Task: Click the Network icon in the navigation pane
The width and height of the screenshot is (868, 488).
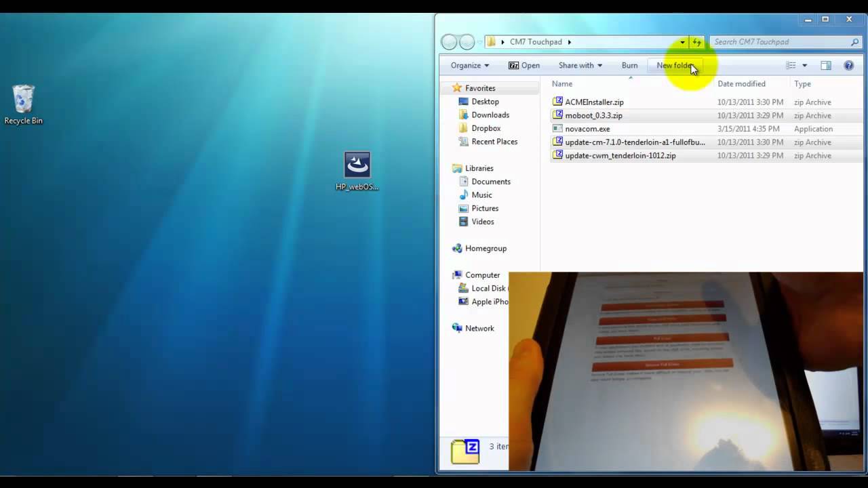Action: coord(457,328)
